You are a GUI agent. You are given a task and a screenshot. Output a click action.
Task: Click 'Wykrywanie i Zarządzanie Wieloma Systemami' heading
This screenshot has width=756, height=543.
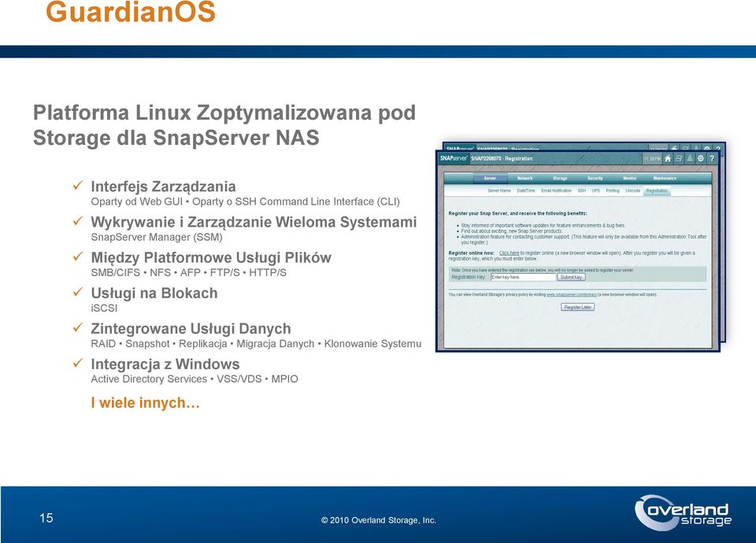point(254,222)
